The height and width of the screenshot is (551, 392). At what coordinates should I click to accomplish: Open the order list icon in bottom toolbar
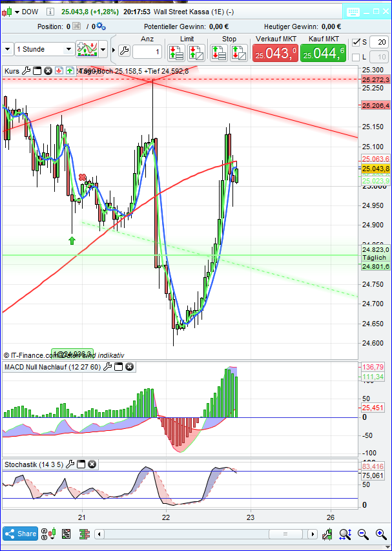click(67, 534)
